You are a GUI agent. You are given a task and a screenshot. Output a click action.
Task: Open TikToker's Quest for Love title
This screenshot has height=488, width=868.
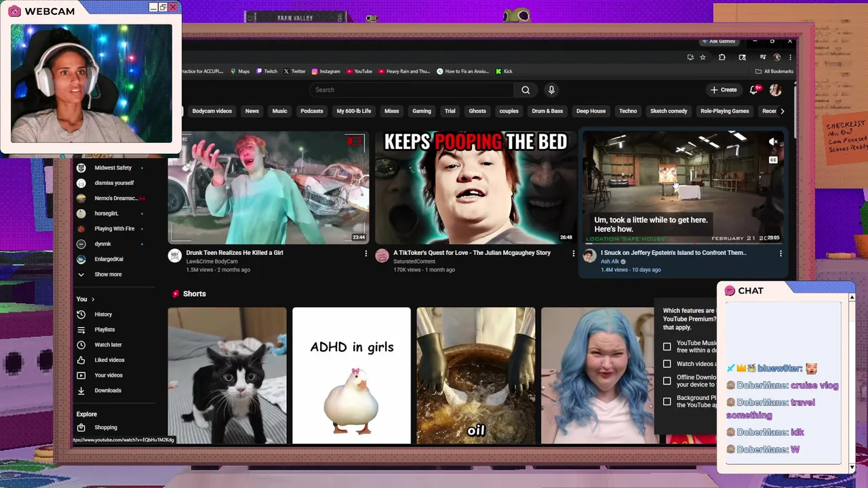(x=472, y=253)
